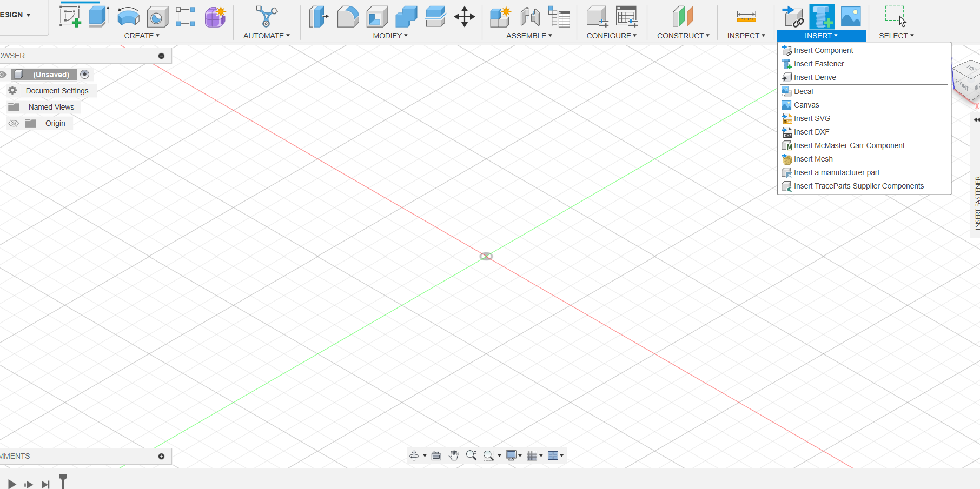Open the AUTOMATE dropdown menu
This screenshot has height=489, width=980.
(266, 36)
